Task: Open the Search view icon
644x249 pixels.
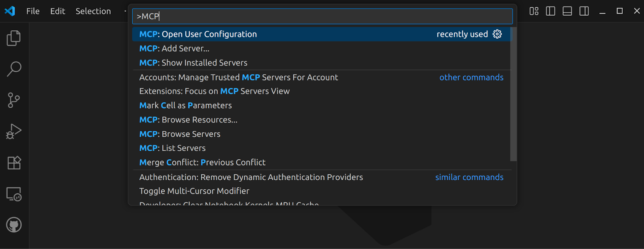Action: (x=14, y=69)
